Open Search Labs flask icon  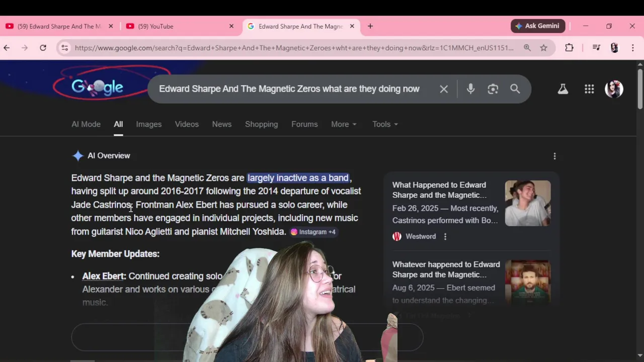click(563, 89)
